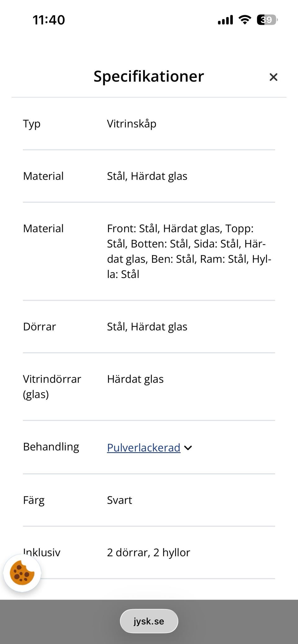Click the Behandling row label

coord(51,447)
